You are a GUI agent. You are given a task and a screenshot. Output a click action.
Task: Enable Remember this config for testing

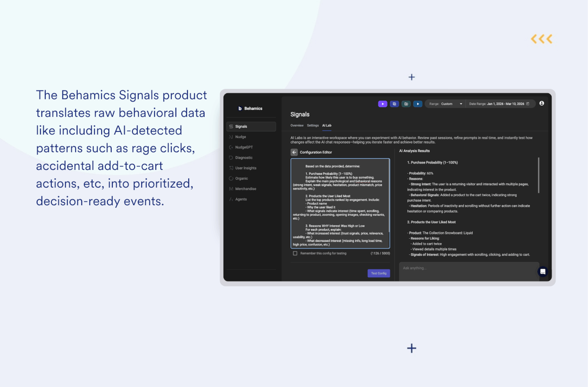(x=295, y=254)
